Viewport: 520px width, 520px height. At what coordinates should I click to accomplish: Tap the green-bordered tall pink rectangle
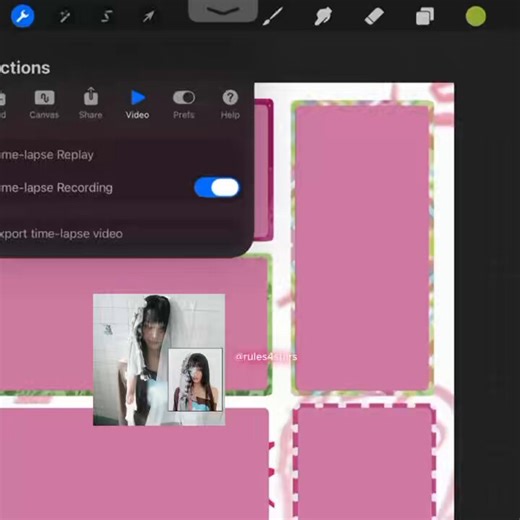363,248
